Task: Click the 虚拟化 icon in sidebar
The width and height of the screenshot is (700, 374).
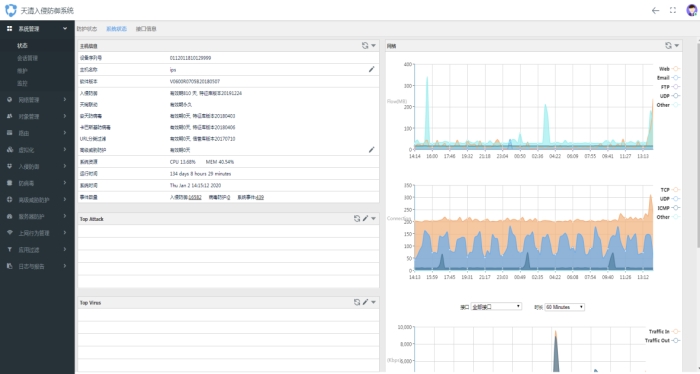Action: coord(9,150)
